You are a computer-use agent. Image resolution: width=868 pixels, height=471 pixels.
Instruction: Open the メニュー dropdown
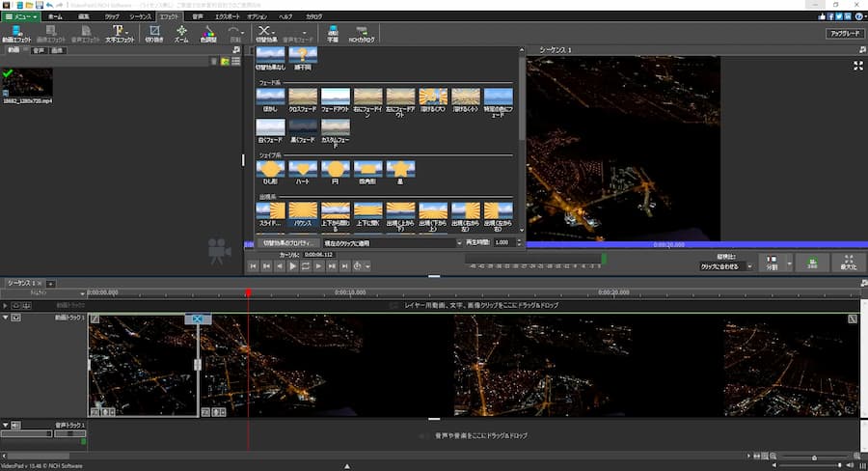(x=21, y=16)
